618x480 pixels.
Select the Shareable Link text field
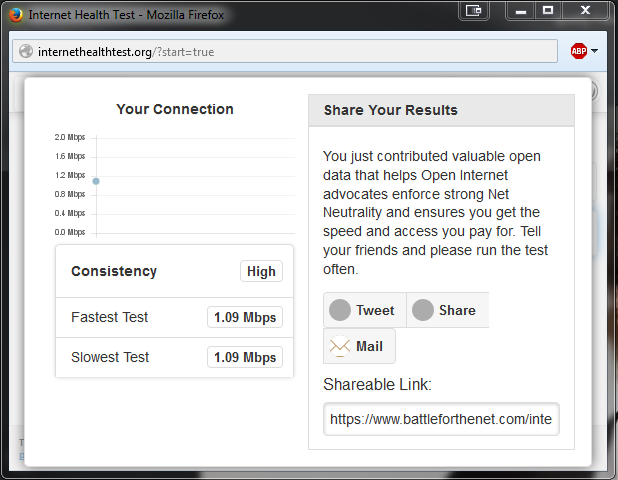click(441, 419)
